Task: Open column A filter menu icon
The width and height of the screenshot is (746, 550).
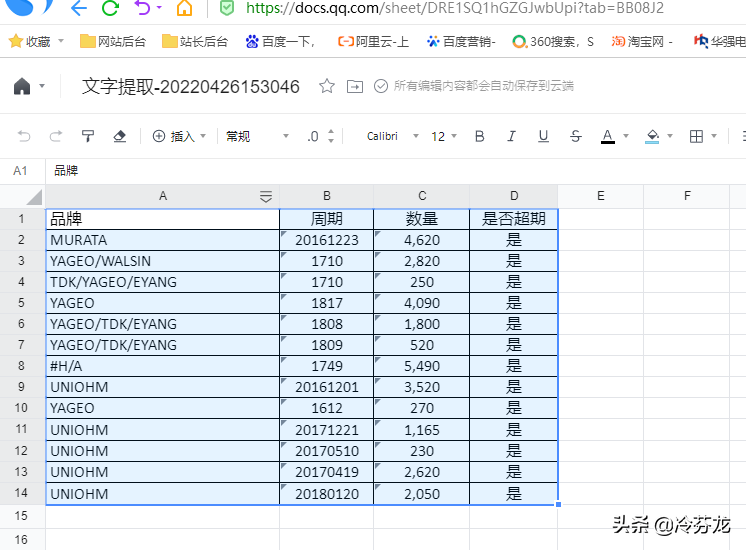Action: pos(266,196)
